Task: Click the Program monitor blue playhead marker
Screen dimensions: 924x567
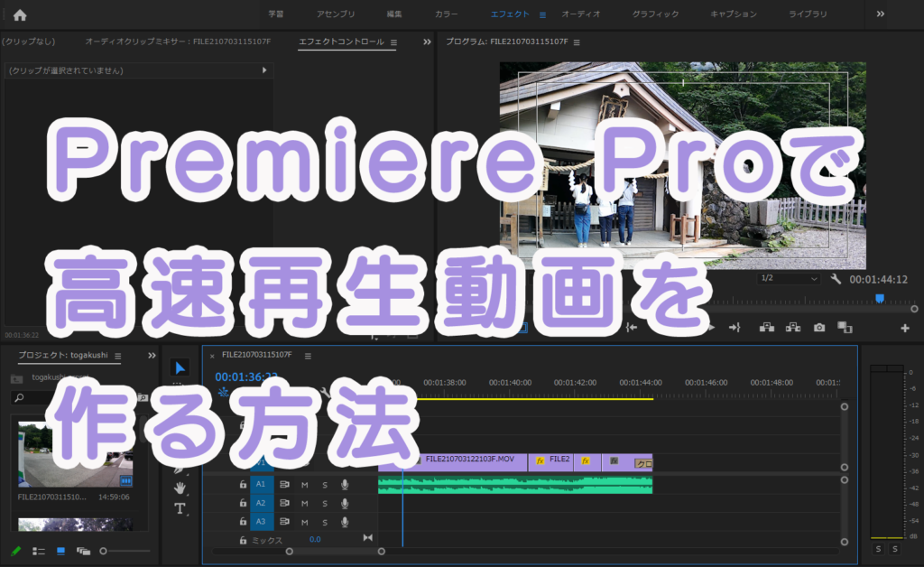Action: 879,299
